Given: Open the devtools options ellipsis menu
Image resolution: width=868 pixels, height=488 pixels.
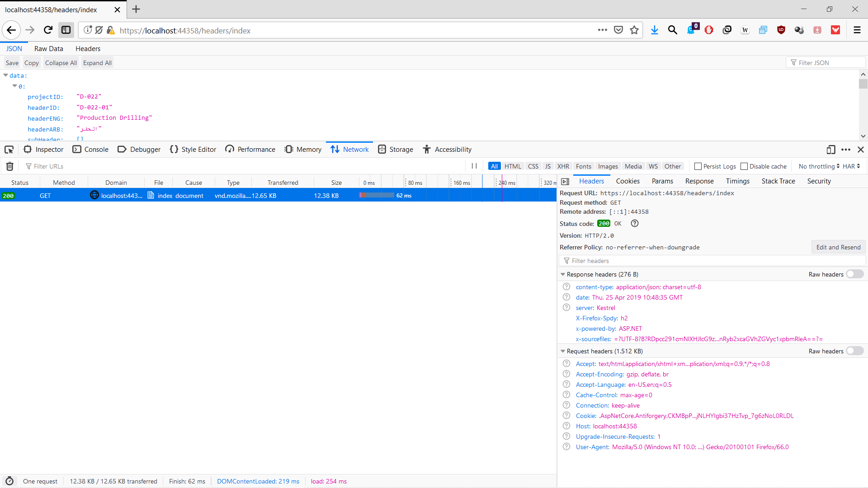Looking at the screenshot, I should point(846,150).
